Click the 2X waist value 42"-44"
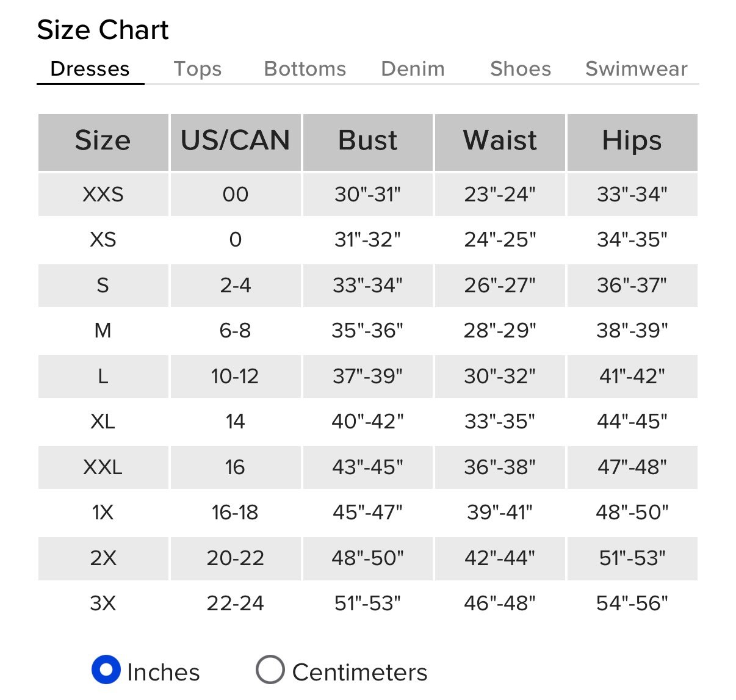 [500, 558]
